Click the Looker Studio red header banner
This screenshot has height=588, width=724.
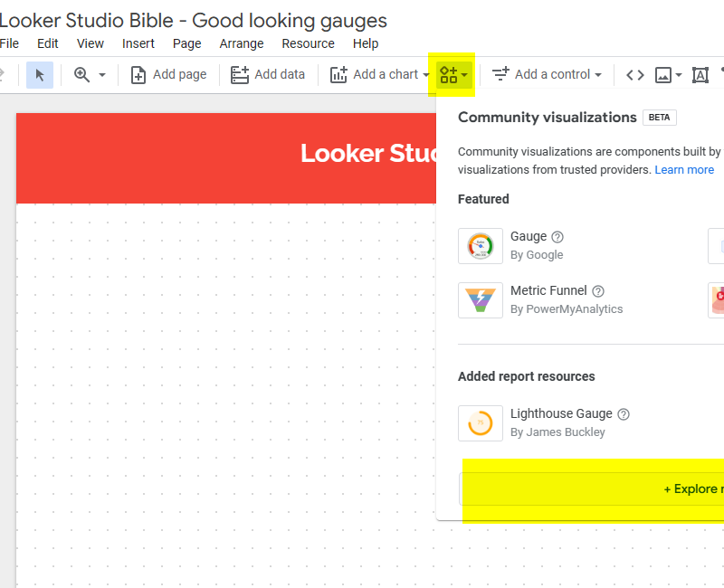pos(226,157)
